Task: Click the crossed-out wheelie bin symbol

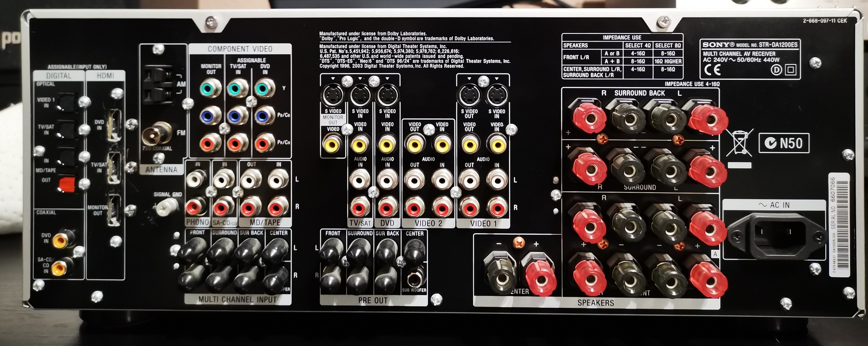Action: click(740, 142)
